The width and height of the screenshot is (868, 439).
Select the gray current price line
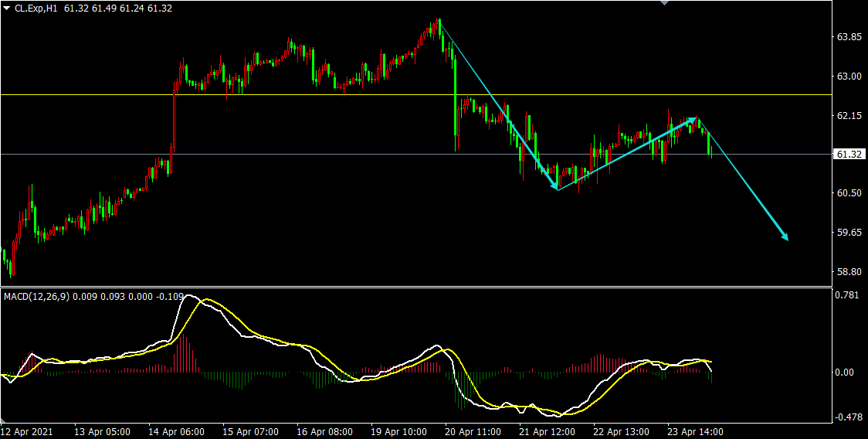tap(309, 154)
